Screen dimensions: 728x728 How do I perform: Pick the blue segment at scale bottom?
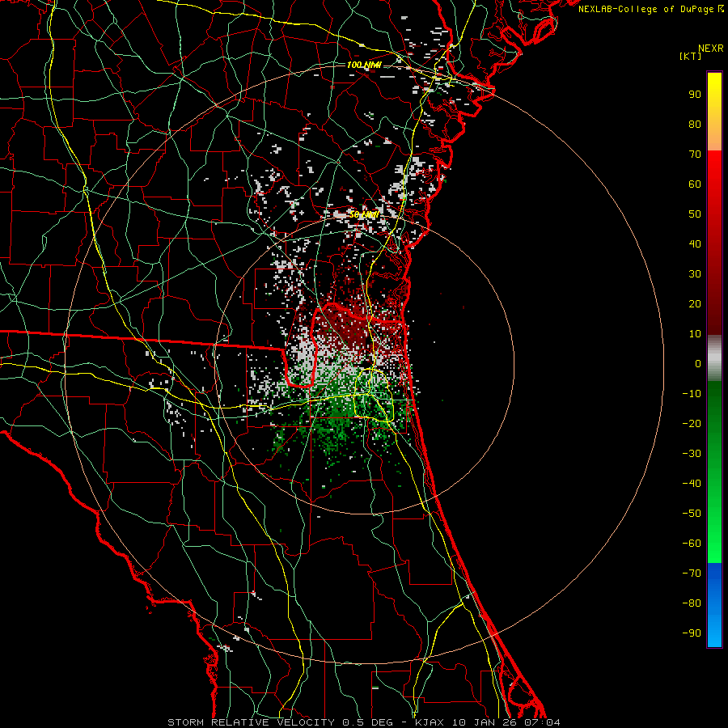click(714, 605)
